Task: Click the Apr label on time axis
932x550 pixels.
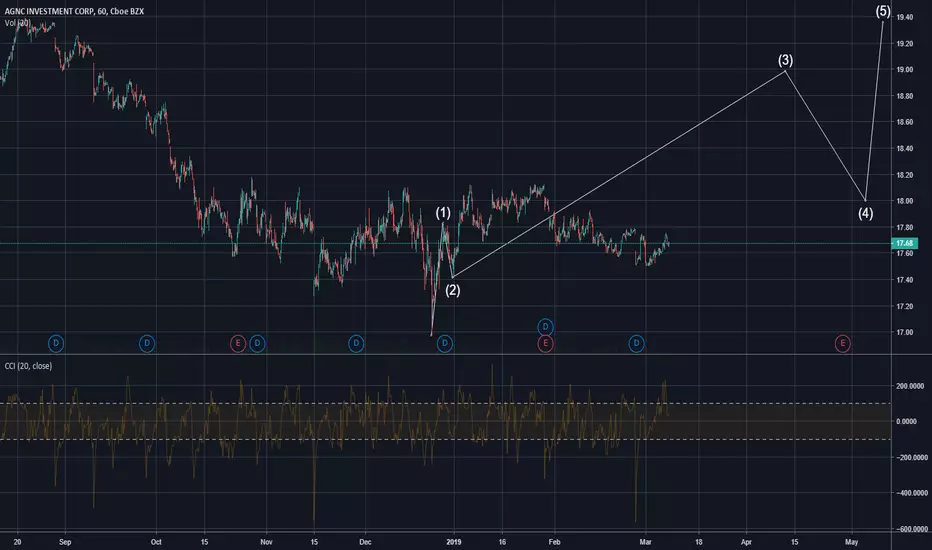Action: tap(746, 542)
